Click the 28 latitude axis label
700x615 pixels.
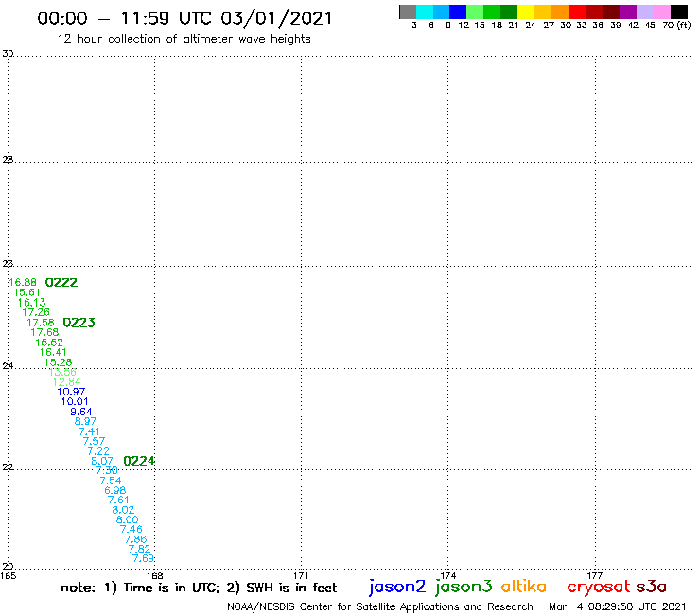[x=8, y=160]
